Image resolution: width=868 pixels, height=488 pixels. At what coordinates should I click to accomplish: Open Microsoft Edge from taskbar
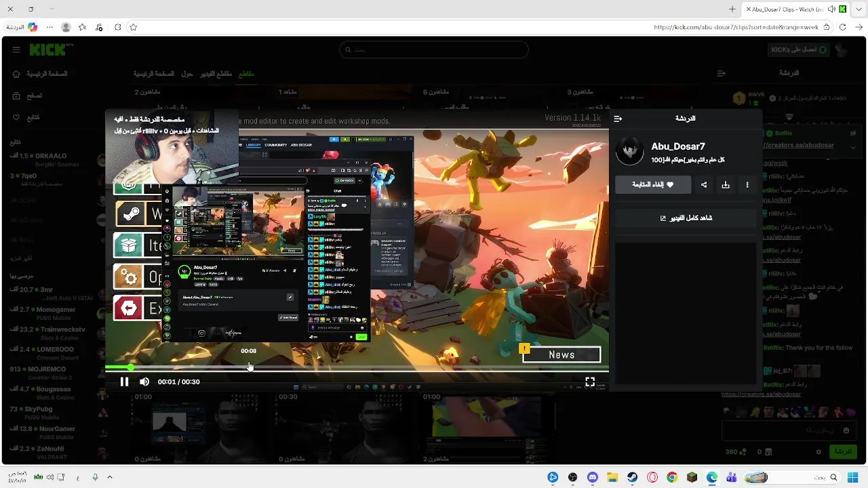point(712,478)
